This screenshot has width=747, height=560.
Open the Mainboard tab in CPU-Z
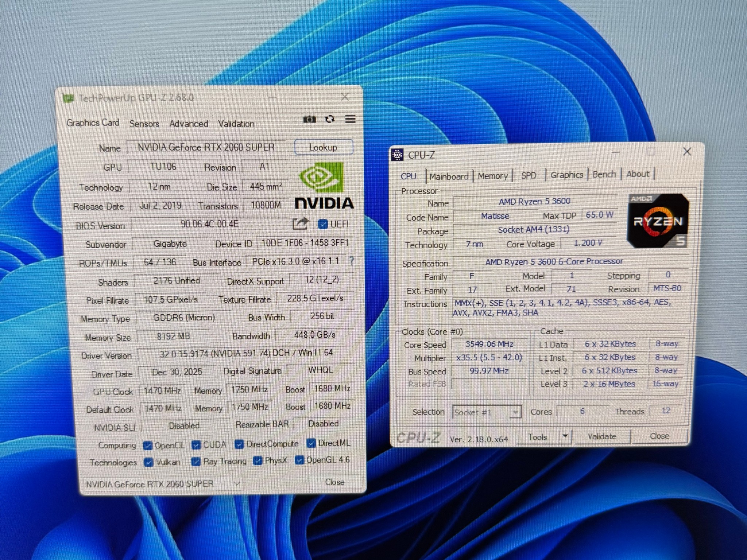coord(449,176)
